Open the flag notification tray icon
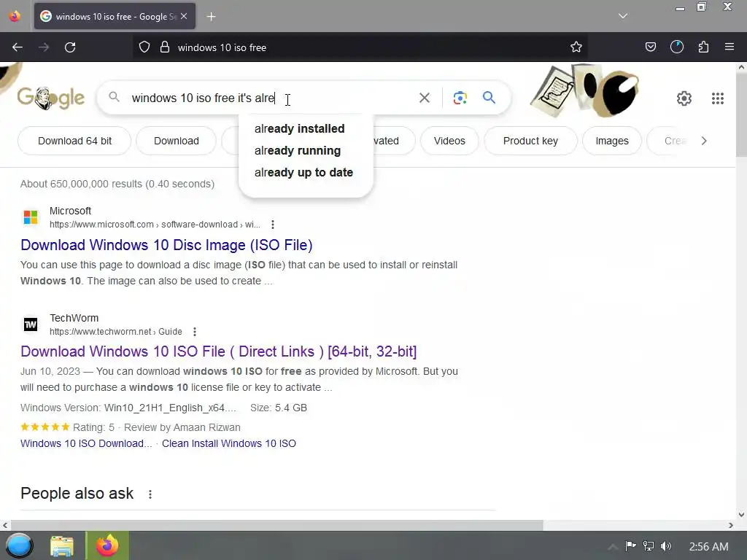 (x=630, y=546)
